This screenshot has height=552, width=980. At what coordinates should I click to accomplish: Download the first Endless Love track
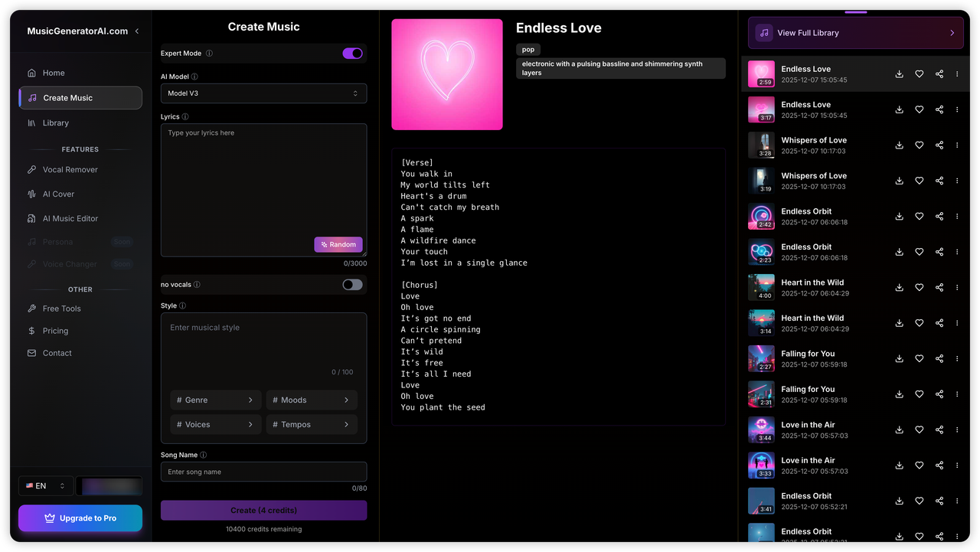pos(899,74)
